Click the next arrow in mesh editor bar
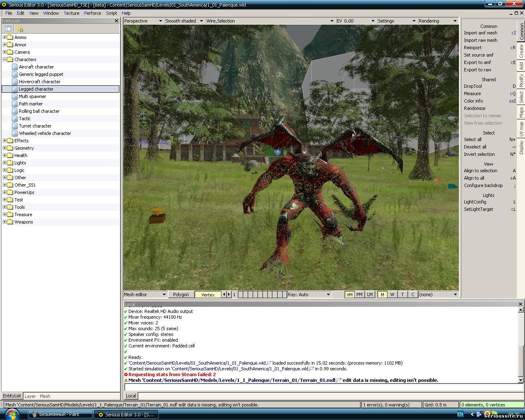This screenshot has height=420, width=525. (x=229, y=294)
